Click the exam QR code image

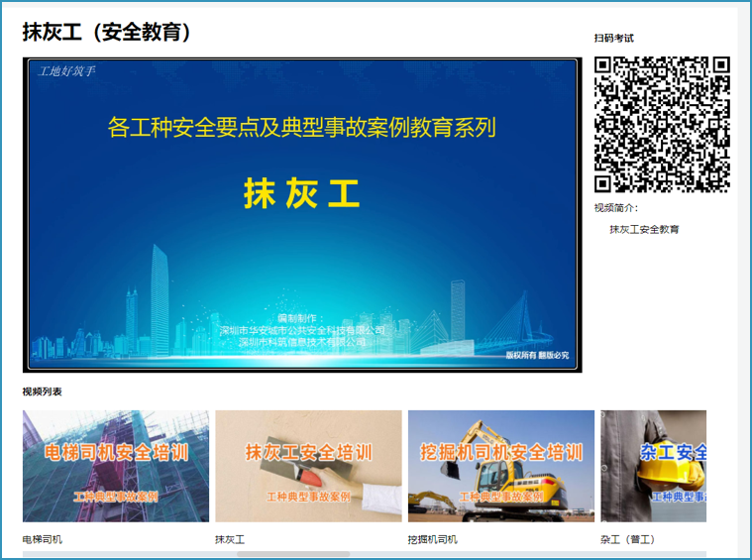(662, 124)
